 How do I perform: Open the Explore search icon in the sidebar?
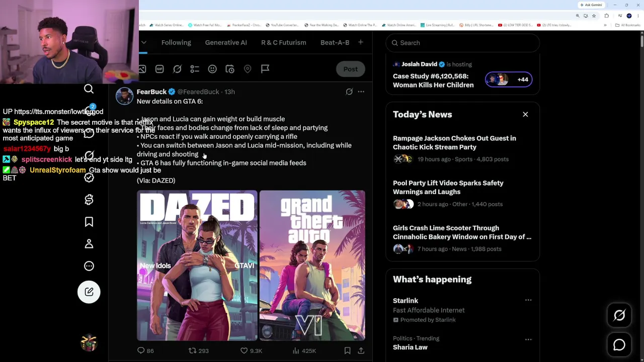click(x=89, y=89)
